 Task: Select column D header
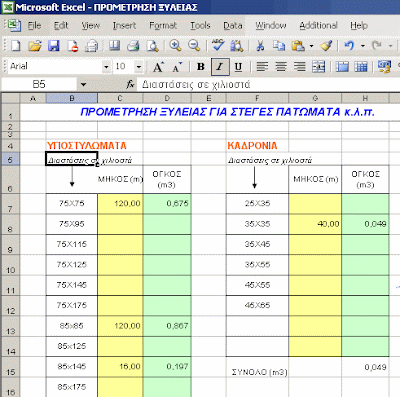pos(167,98)
